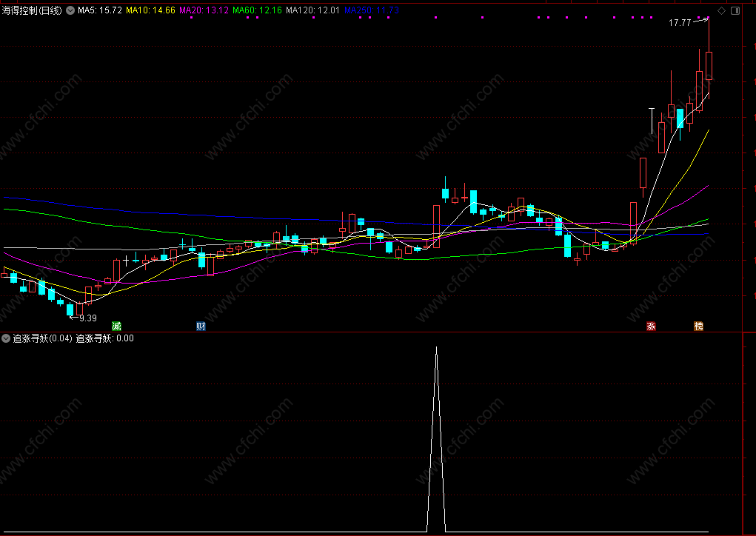Open the dropdown arrow beside 海得控制(日线)

pyautogui.click(x=70, y=10)
